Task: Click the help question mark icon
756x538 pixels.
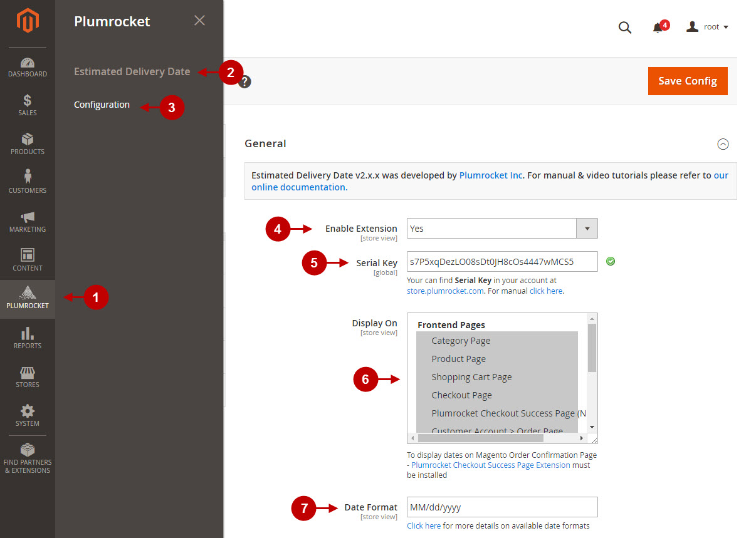Action: pyautogui.click(x=245, y=82)
